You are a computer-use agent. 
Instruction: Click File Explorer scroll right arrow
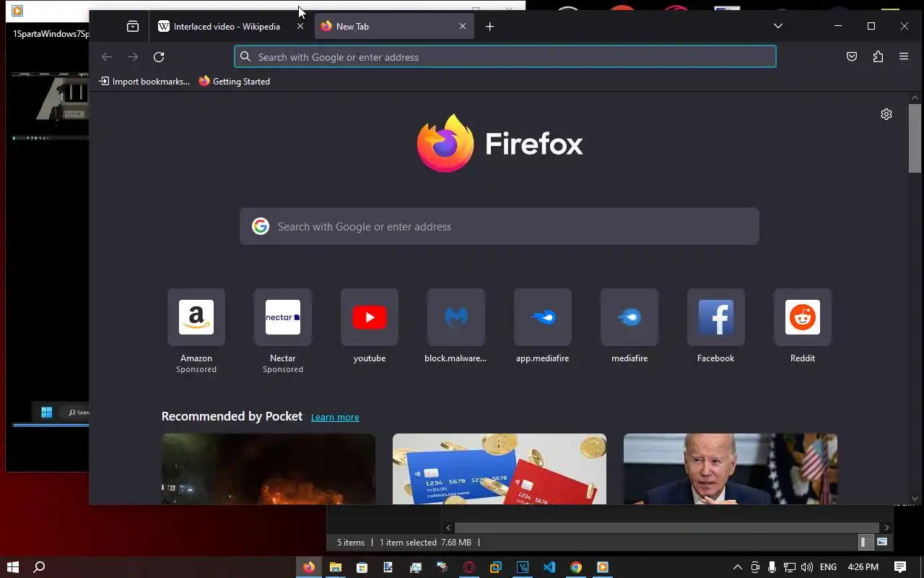point(887,527)
